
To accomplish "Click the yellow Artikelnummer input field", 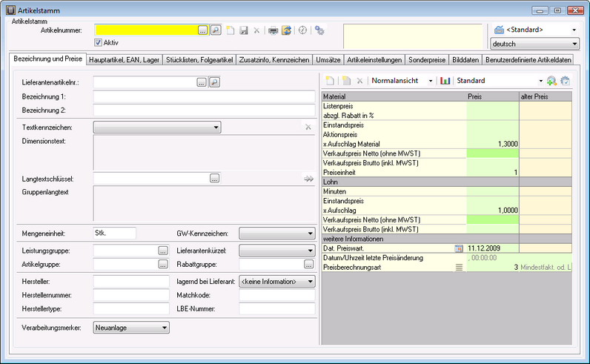I will pos(147,30).
